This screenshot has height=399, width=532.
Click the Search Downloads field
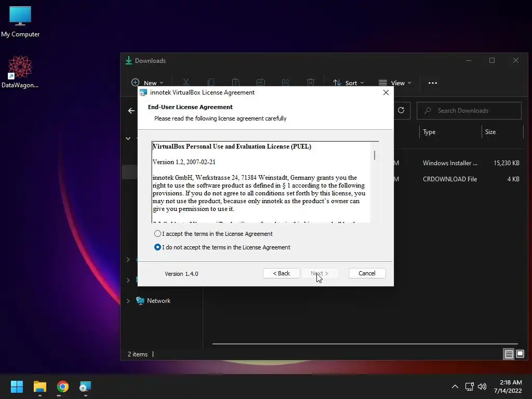click(469, 111)
